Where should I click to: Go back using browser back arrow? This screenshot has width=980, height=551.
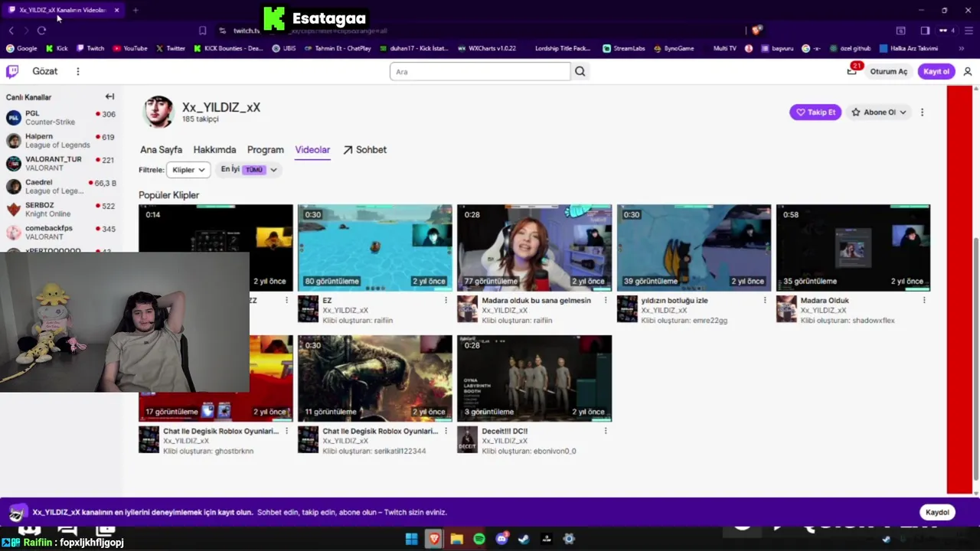(x=11, y=30)
